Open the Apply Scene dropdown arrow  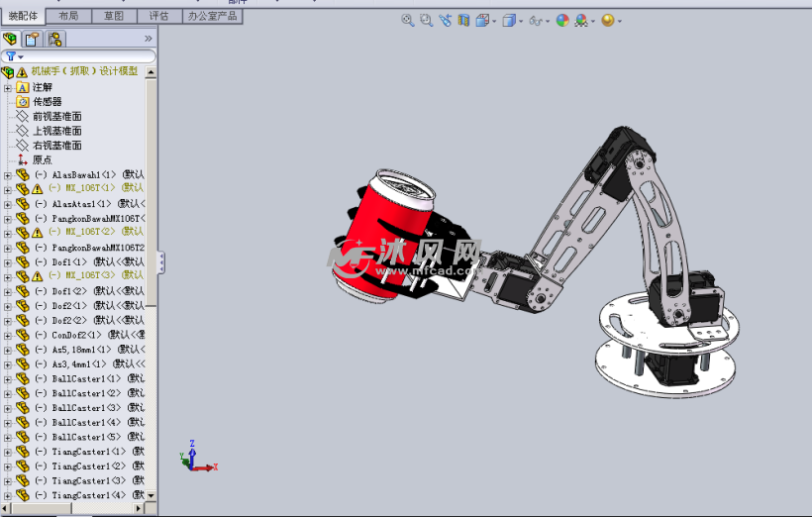coord(593,21)
